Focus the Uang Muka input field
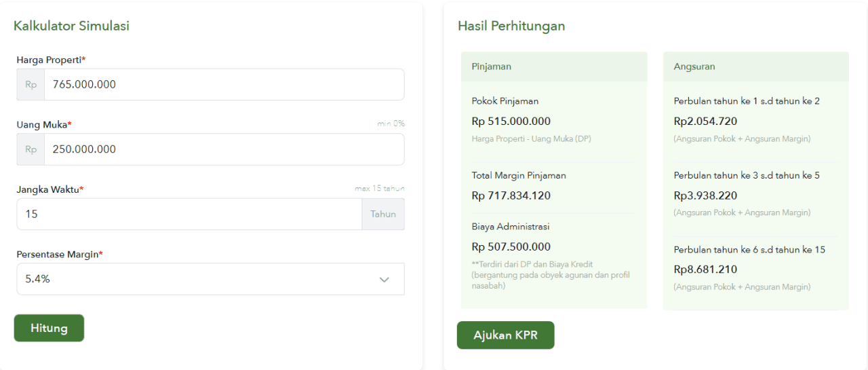Screen dimensions: 868x370 click(x=224, y=149)
